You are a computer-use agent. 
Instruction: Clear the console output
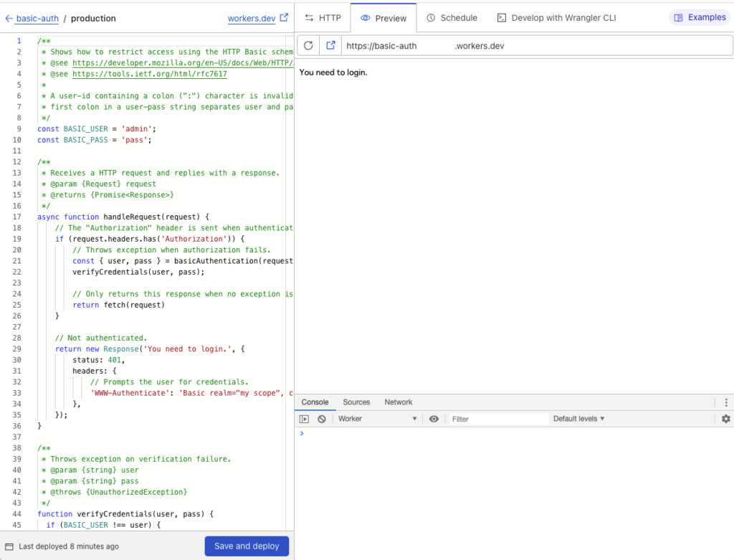[322, 419]
